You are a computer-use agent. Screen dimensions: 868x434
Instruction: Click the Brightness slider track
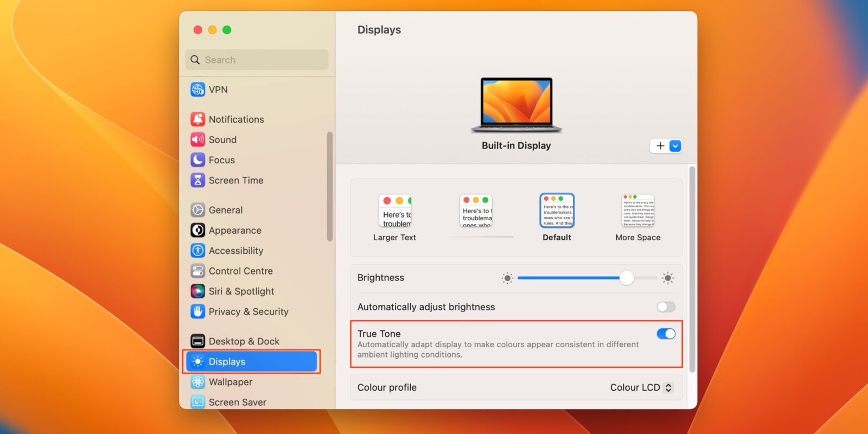570,278
